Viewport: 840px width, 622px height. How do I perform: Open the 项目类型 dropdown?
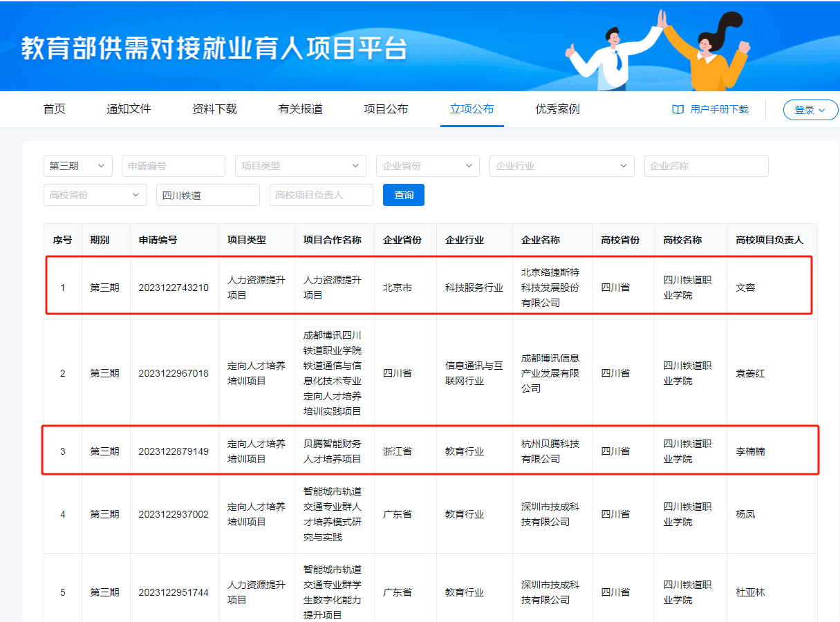[300, 166]
